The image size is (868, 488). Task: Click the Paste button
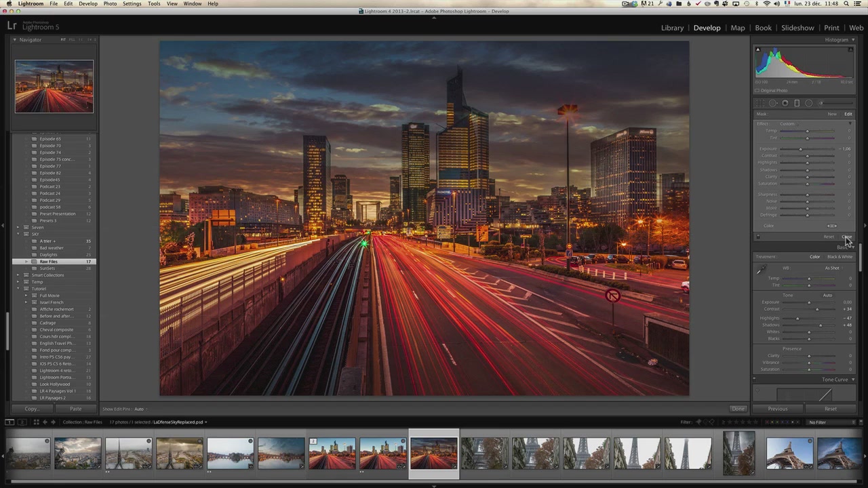point(75,409)
